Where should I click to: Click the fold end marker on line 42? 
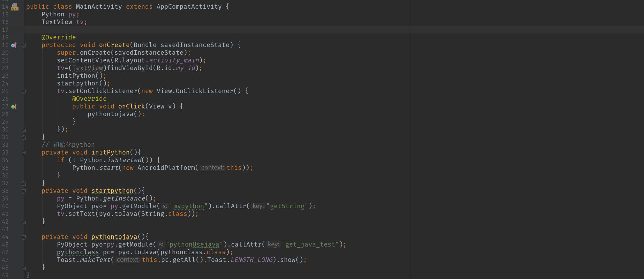pyautogui.click(x=24, y=221)
